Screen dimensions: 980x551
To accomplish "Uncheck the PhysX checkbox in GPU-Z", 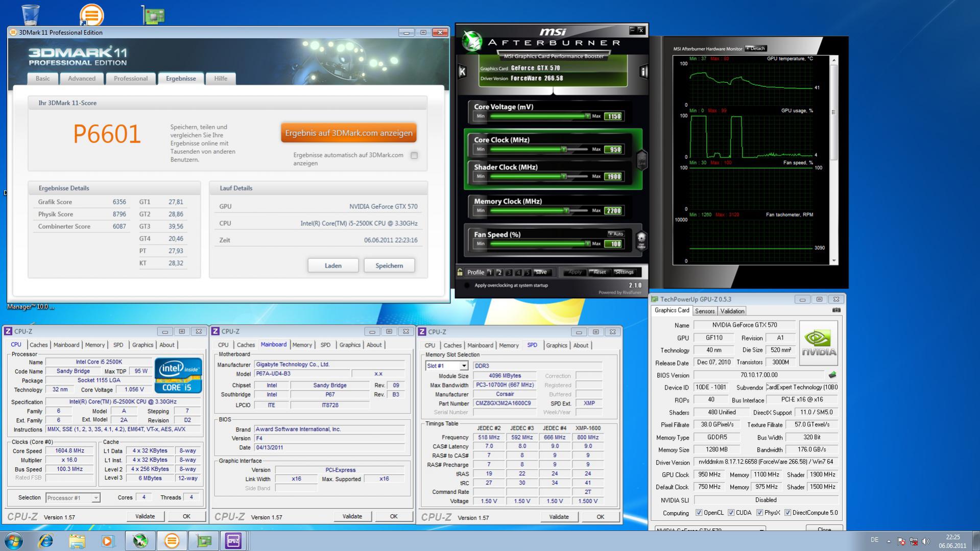I will 759,513.
